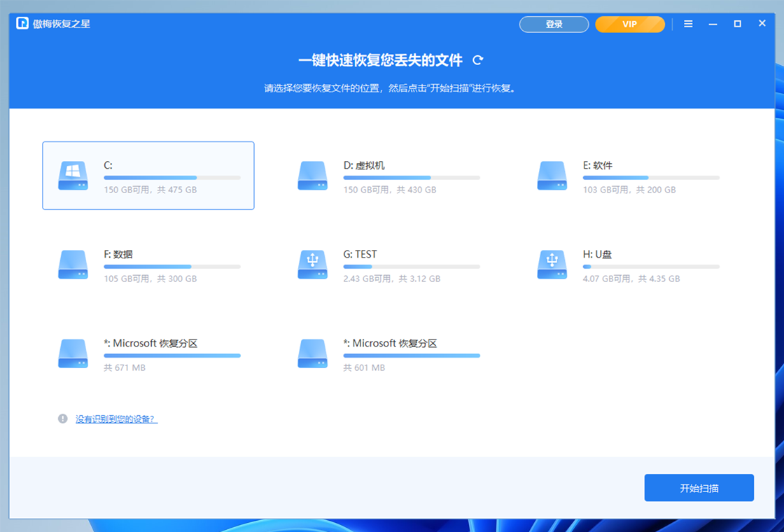Click the F: 数据 usage bar

[x=172, y=267]
